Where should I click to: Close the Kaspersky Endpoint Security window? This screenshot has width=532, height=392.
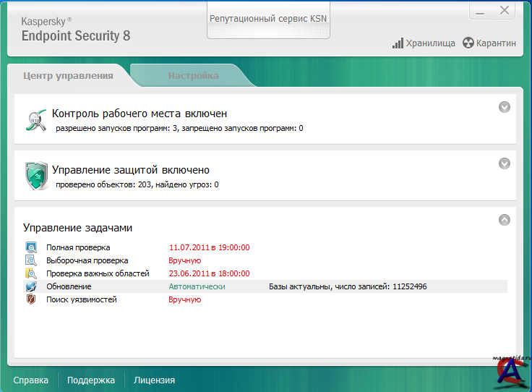[505, 11]
